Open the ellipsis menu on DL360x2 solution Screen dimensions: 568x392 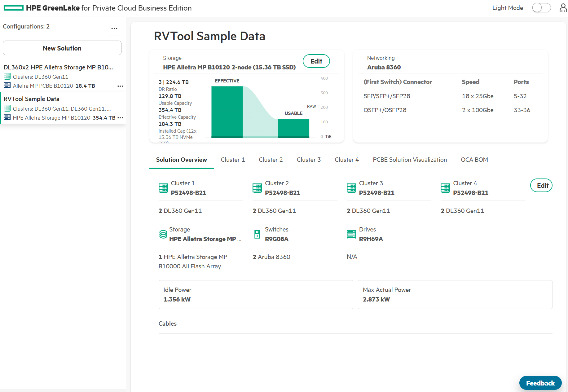click(x=120, y=86)
